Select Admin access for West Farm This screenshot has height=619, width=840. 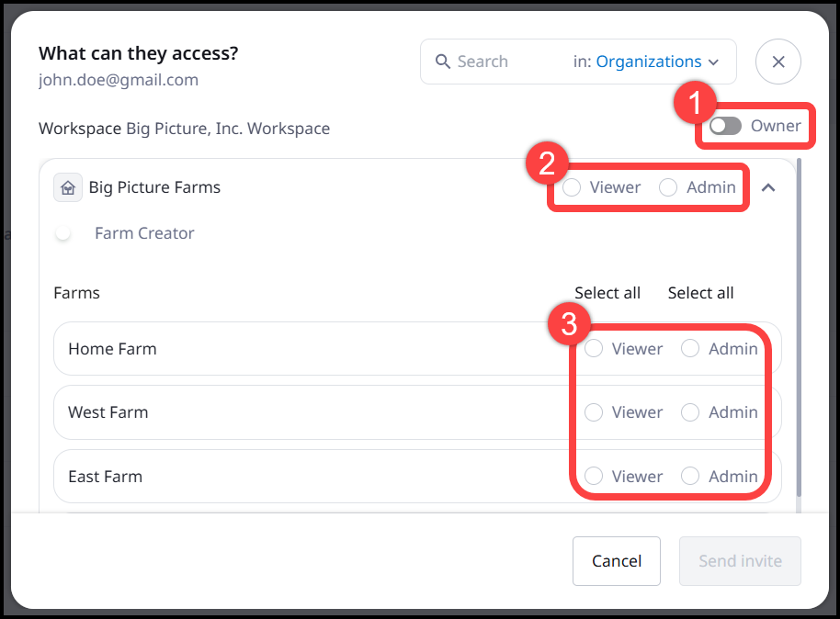click(690, 411)
